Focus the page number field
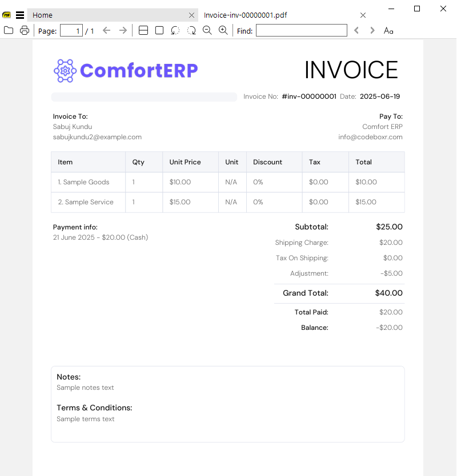The image size is (457, 476). [71, 30]
